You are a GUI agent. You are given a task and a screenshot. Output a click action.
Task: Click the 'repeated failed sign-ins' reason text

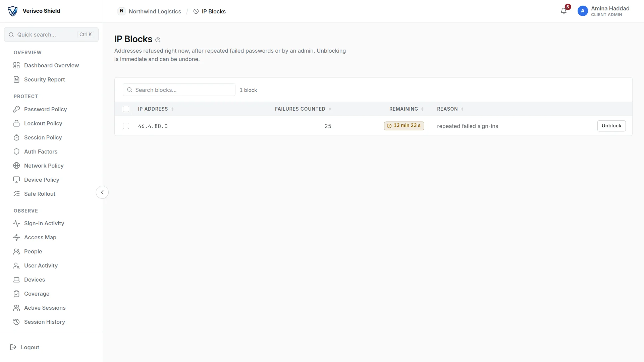coord(468,126)
